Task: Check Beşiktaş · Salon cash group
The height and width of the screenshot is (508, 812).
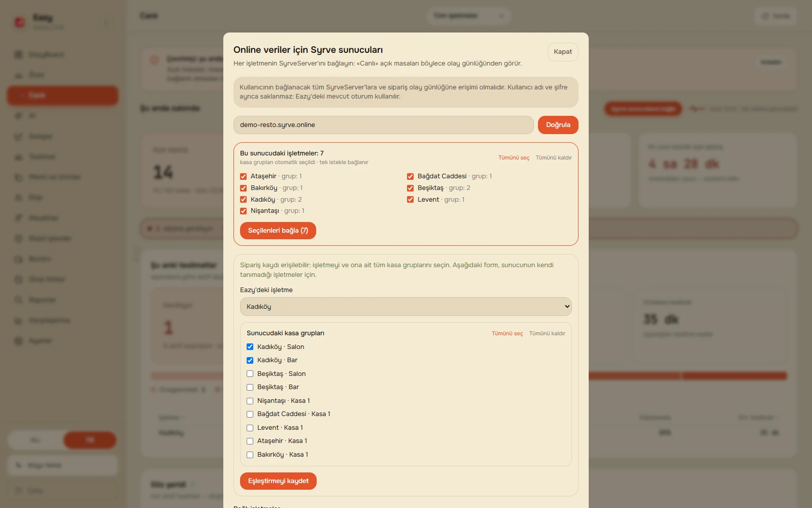Action: (250, 374)
